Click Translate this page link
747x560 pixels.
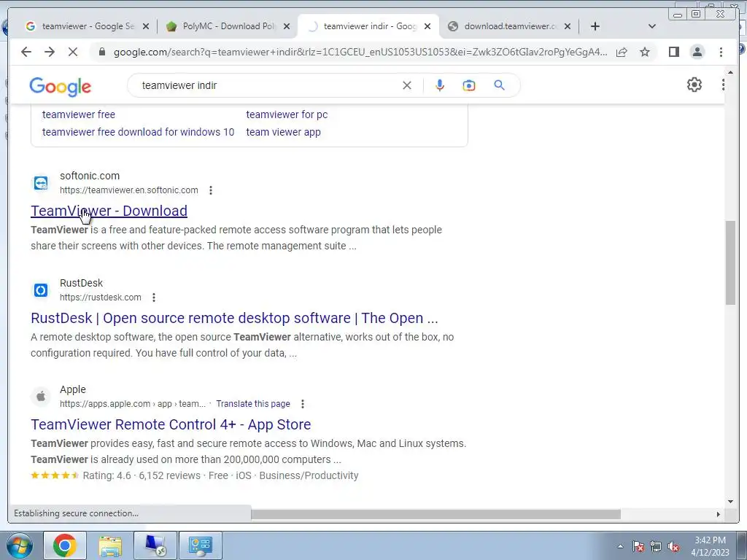coord(253,404)
